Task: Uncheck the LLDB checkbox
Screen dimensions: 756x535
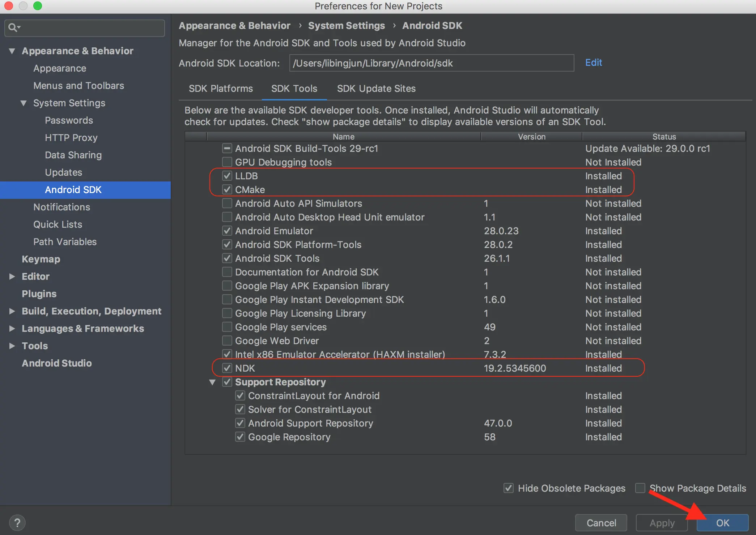Action: 227,176
